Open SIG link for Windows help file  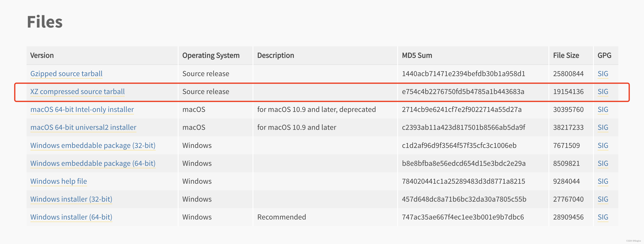602,181
